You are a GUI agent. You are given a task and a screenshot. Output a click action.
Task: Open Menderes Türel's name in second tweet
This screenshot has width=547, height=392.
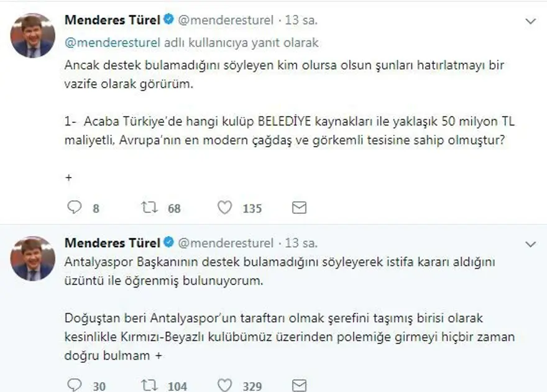(x=112, y=242)
